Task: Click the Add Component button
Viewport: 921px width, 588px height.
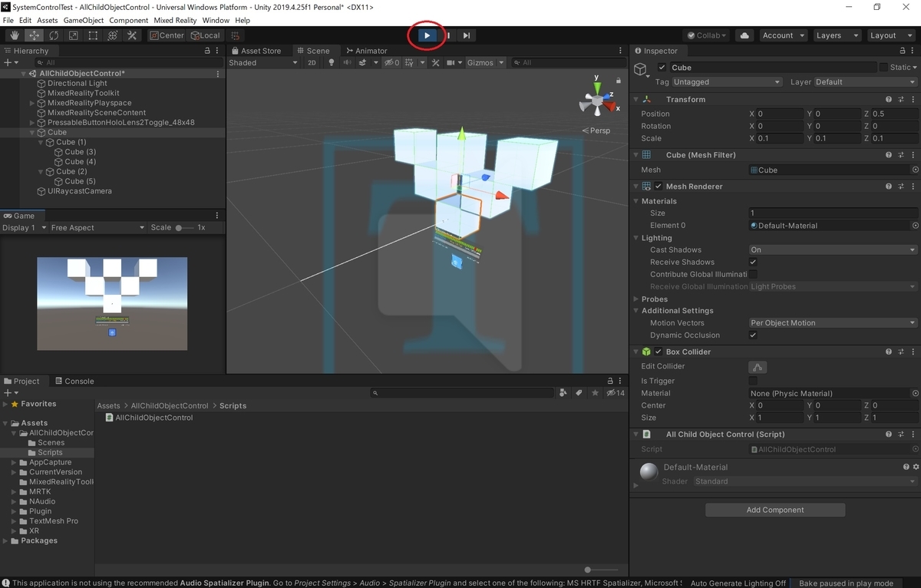Action: [775, 510]
